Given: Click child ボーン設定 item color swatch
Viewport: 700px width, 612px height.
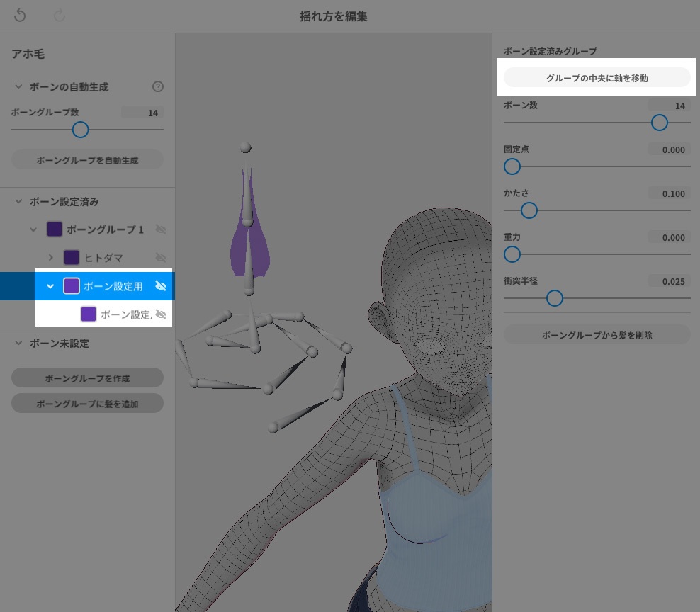Looking at the screenshot, I should coord(89,314).
